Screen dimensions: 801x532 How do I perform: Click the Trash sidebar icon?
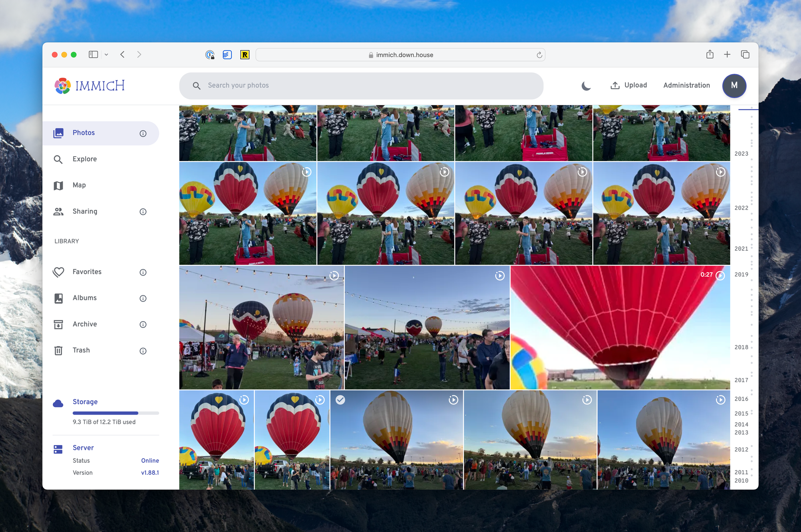click(58, 350)
